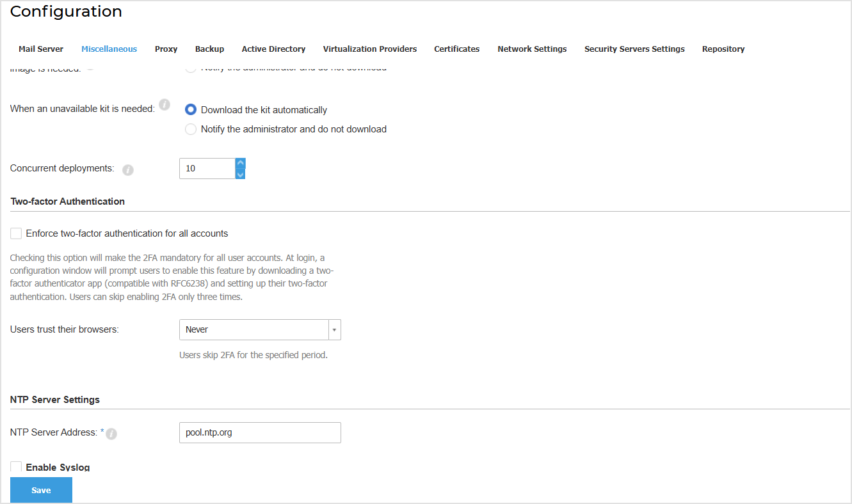Check the Enable Syslog checkbox

pyautogui.click(x=16, y=466)
